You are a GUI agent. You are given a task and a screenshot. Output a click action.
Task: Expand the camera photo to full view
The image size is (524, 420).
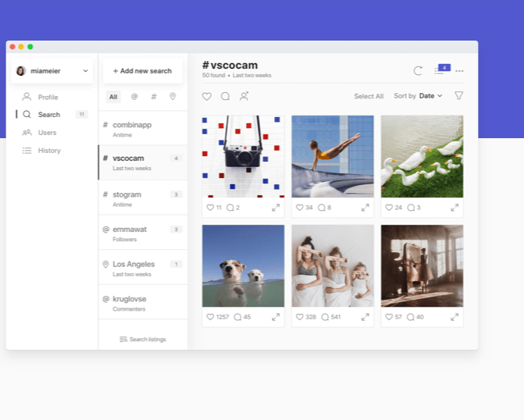[x=276, y=208]
